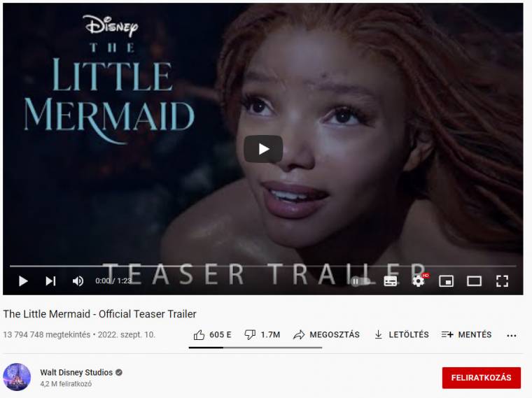Image resolution: width=532 pixels, height=398 pixels.
Task: Dislike the video with thumbs down
Action: point(262,335)
